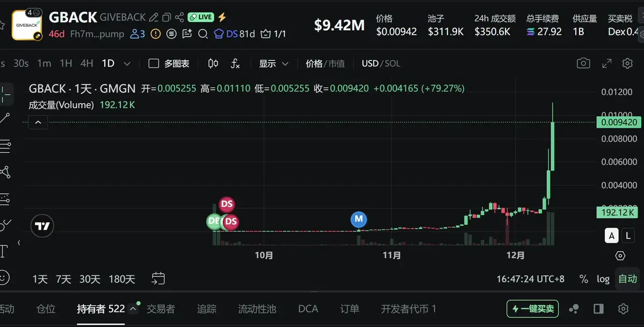Set range to 180天
This screenshot has height=327, width=644.
pos(121,279)
